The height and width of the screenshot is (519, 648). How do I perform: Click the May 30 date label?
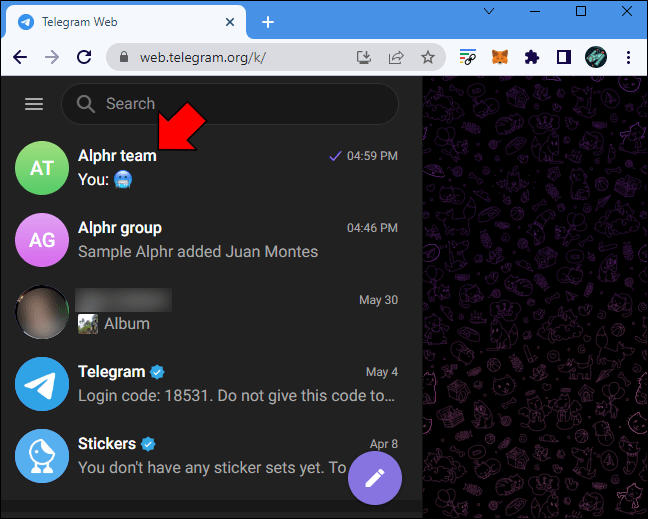[379, 300]
